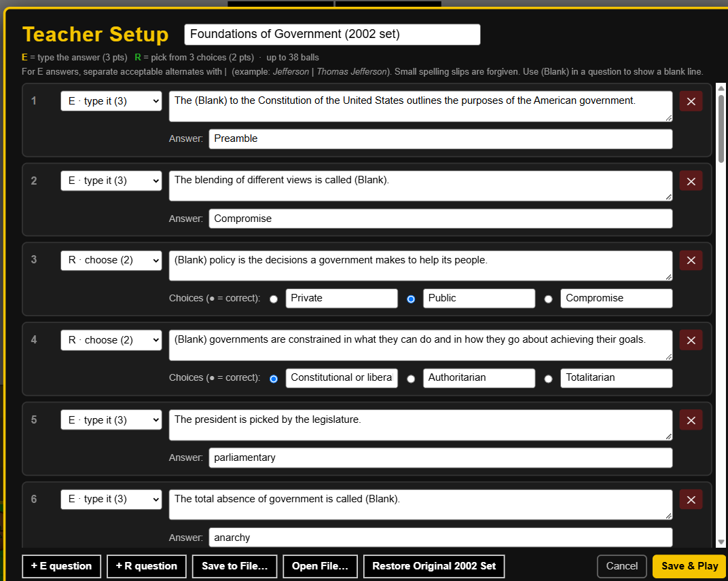Viewport: 728px width, 581px height.
Task: Click the 'Save to File…' button
Action: pos(234,566)
